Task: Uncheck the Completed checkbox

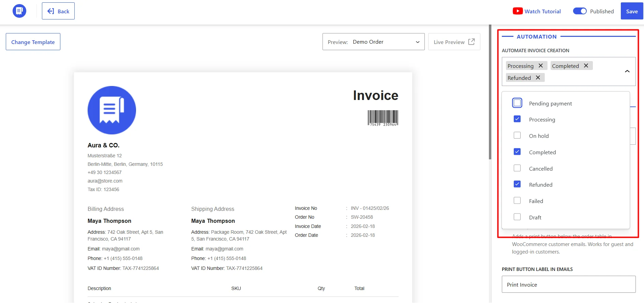Action: (x=517, y=152)
